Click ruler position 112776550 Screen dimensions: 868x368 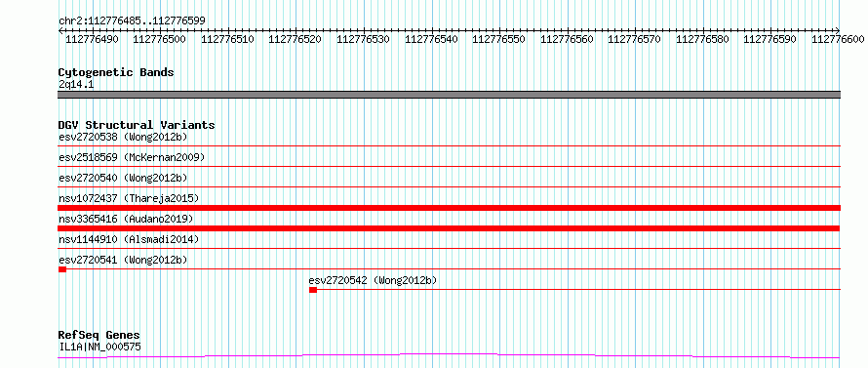[x=498, y=39]
